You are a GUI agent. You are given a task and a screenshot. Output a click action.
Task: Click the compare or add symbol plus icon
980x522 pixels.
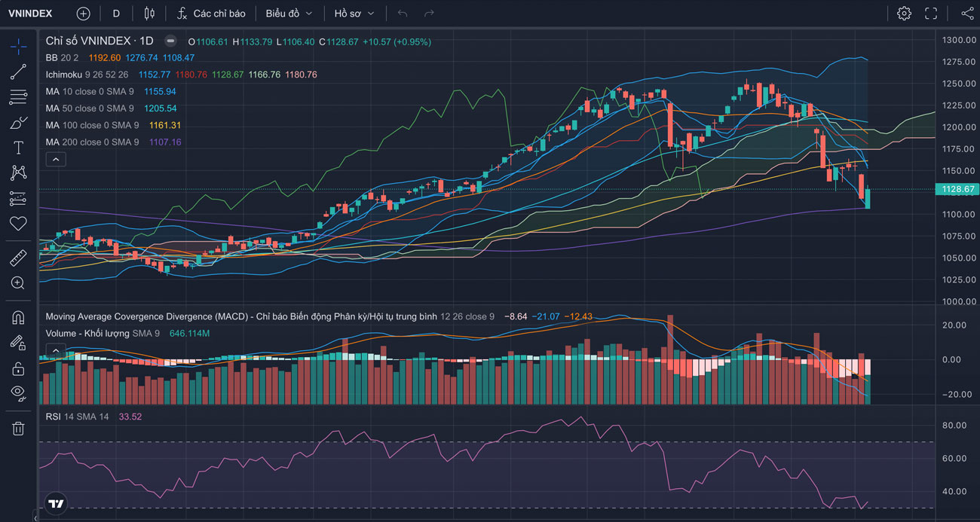pos(83,14)
